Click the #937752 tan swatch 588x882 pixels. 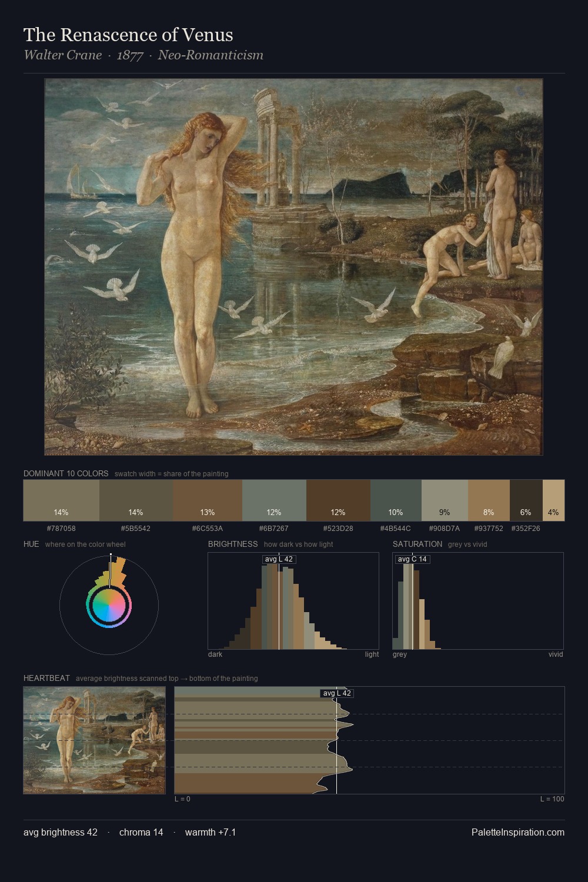coord(489,500)
